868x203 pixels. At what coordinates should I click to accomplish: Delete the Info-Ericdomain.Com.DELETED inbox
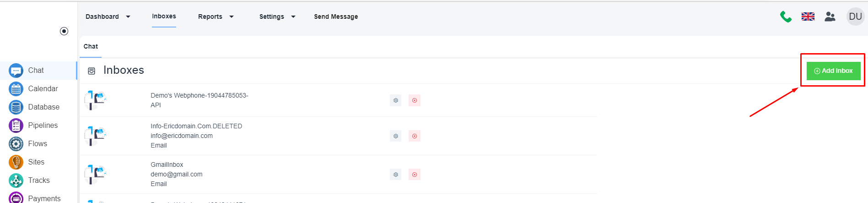pyautogui.click(x=415, y=136)
